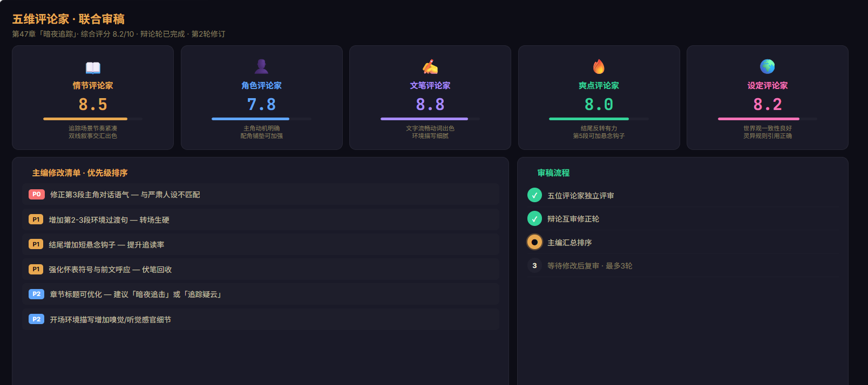
Task: Click the comment 文字流畅动词出色 环境描写细腻
Action: point(430,132)
